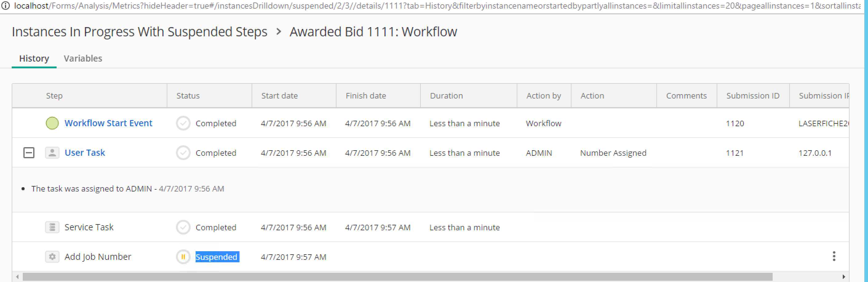The height and width of the screenshot is (282, 868).
Task: Open the Workflow Start Event link
Action: tap(108, 123)
